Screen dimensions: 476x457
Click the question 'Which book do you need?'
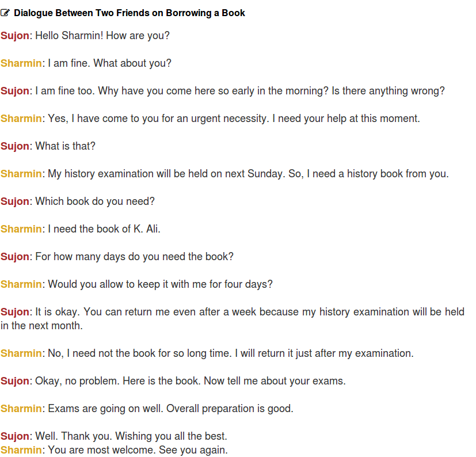[x=95, y=201]
